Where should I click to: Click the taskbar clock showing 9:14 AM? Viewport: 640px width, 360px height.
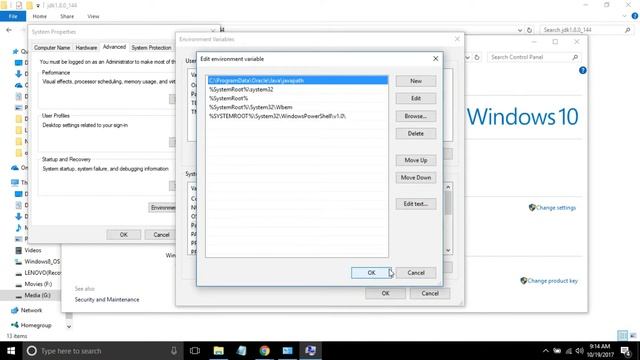click(x=600, y=351)
